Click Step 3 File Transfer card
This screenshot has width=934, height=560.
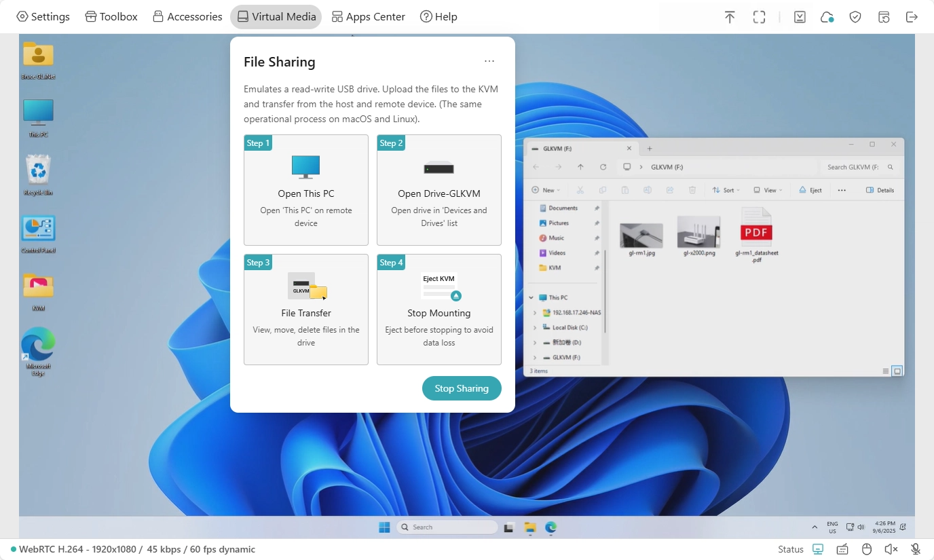click(306, 310)
